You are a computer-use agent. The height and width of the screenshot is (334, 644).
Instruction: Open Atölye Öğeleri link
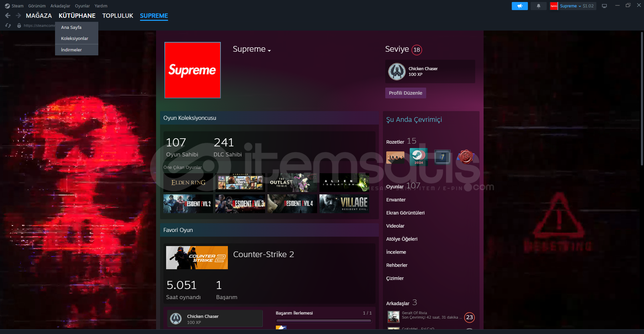point(402,239)
